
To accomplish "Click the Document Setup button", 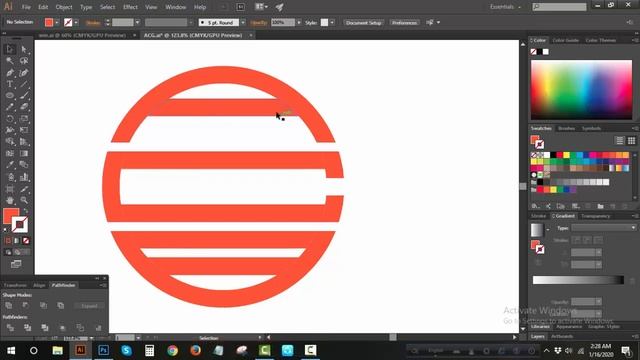I will pyautogui.click(x=363, y=22).
